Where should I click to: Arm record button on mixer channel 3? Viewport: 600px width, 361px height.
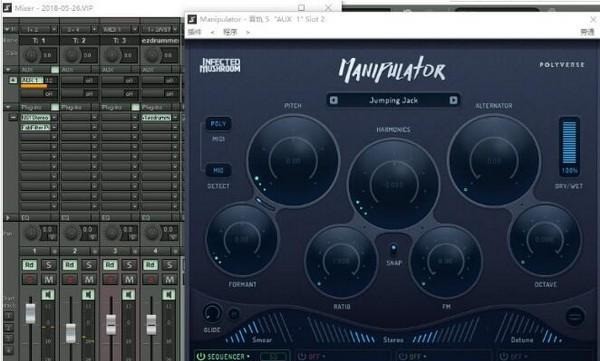[x=110, y=279]
